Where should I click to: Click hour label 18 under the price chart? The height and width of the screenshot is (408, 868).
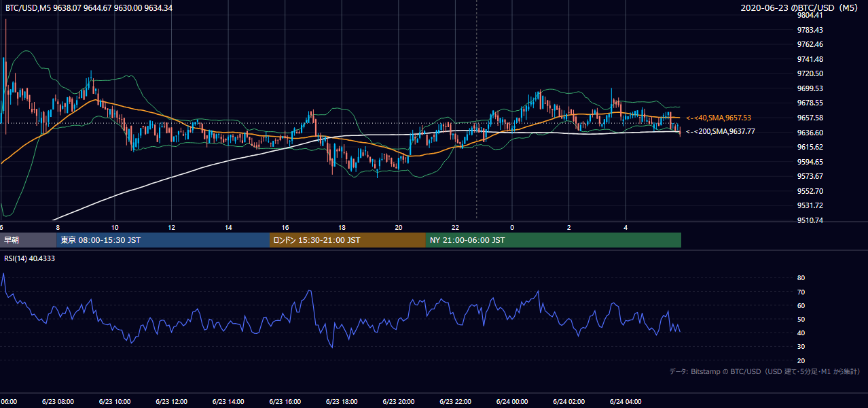342,227
